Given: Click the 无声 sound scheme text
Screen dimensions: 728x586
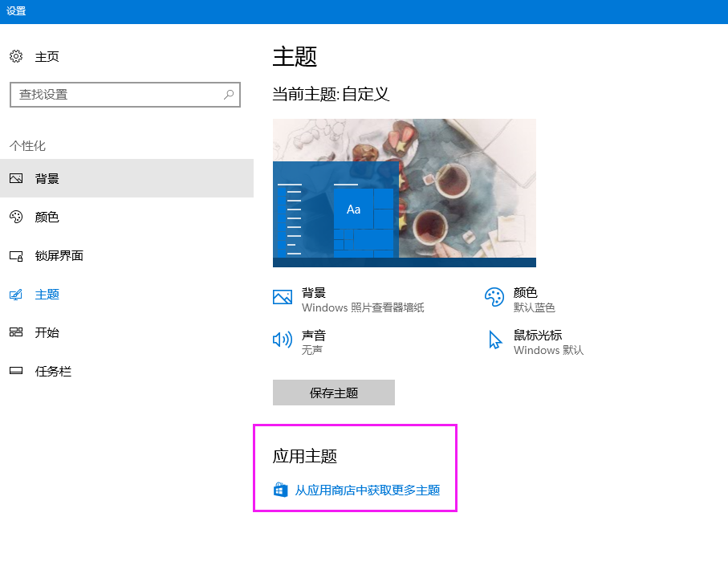Looking at the screenshot, I should pos(312,351).
